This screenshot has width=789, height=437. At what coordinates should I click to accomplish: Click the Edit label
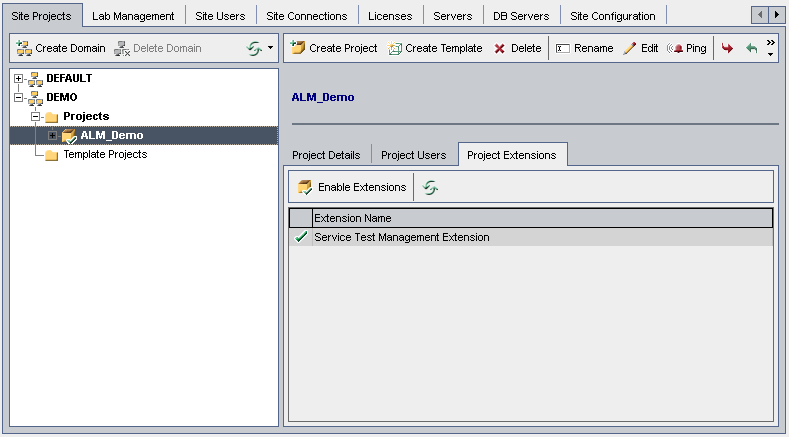pos(650,48)
